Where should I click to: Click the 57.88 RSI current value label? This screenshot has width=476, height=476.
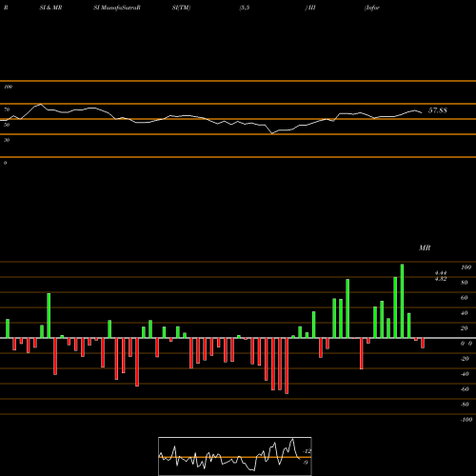(x=438, y=110)
